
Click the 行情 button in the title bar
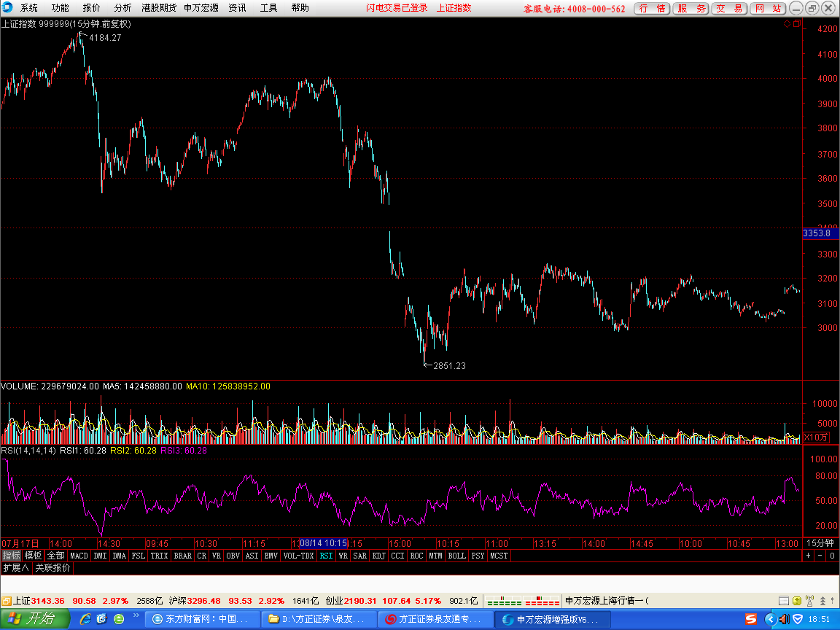[652, 9]
